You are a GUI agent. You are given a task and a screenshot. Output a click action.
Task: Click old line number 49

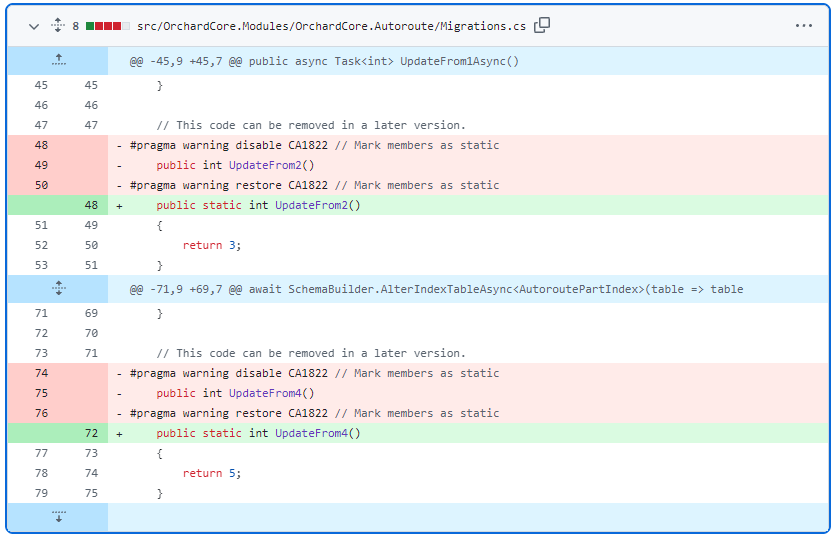coord(41,165)
